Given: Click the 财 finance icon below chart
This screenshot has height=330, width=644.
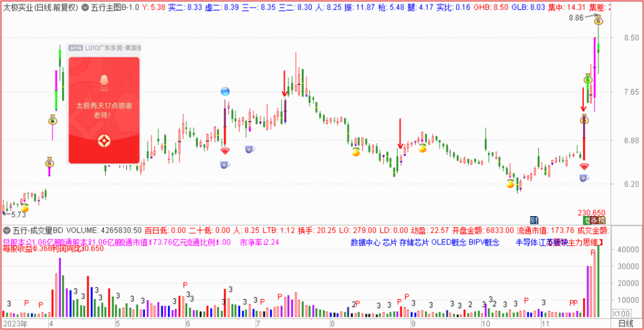Looking at the screenshot, I should tap(534, 220).
